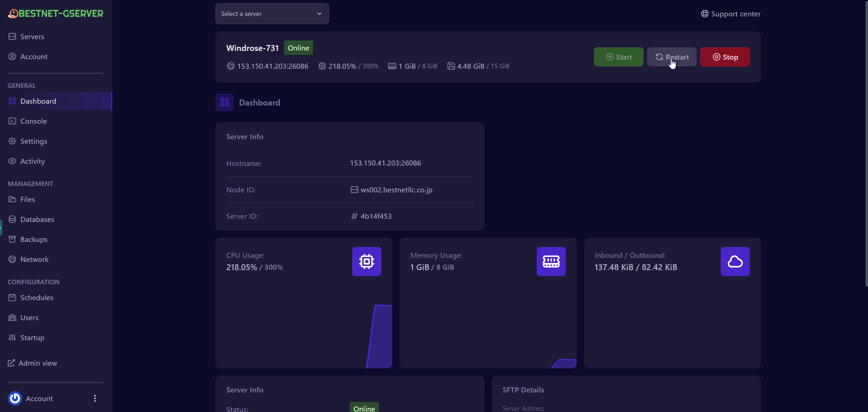Click the disk icon beside 4.48 GiB storage
The width and height of the screenshot is (868, 412).
(451, 66)
